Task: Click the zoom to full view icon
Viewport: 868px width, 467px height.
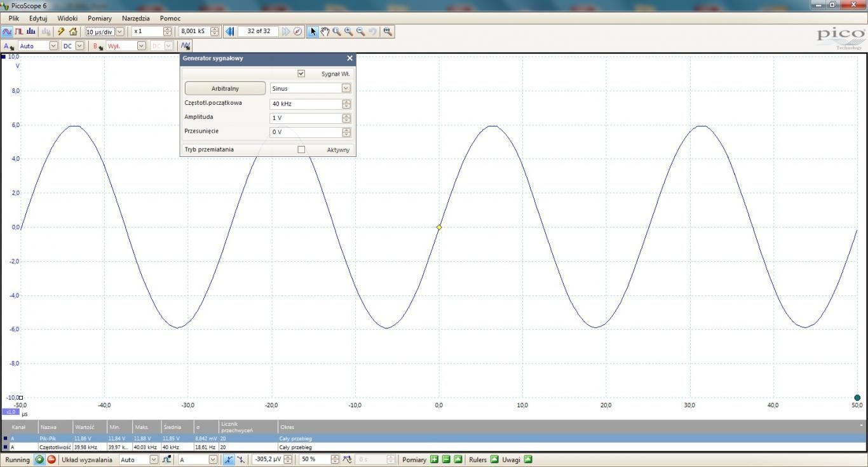Action: pos(388,31)
